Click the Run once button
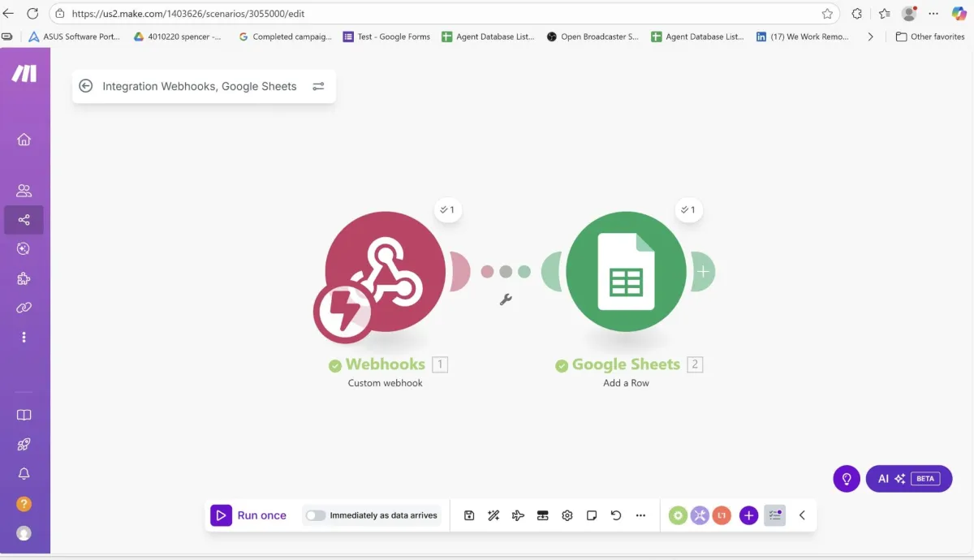 pyautogui.click(x=249, y=515)
